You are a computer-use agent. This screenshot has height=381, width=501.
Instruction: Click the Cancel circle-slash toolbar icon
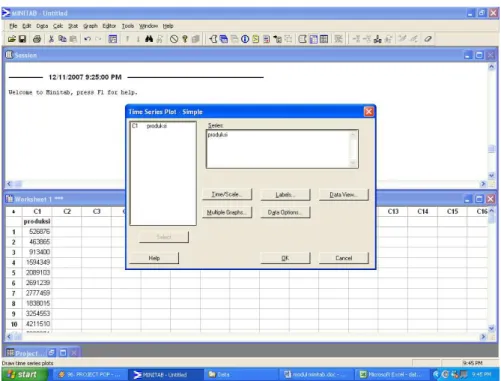point(174,39)
